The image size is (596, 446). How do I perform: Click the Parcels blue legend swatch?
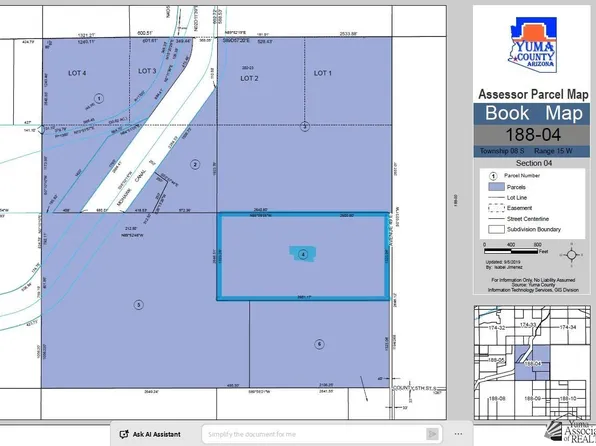click(496, 187)
